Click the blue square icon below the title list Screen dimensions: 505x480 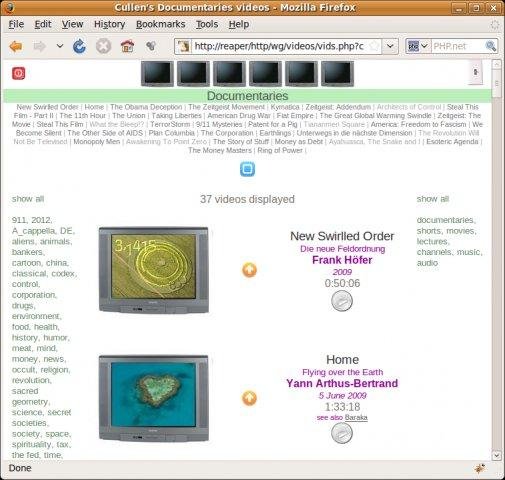point(247,169)
